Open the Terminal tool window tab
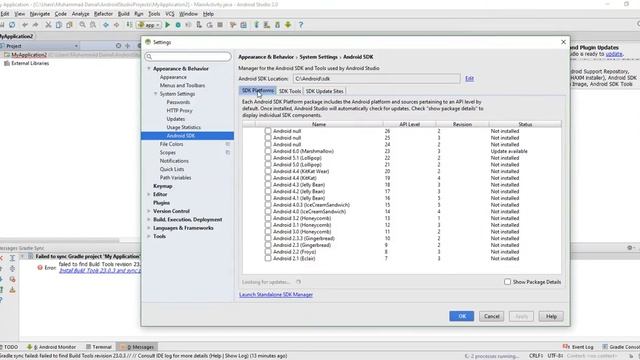This screenshot has width=640, height=360. tap(98, 347)
